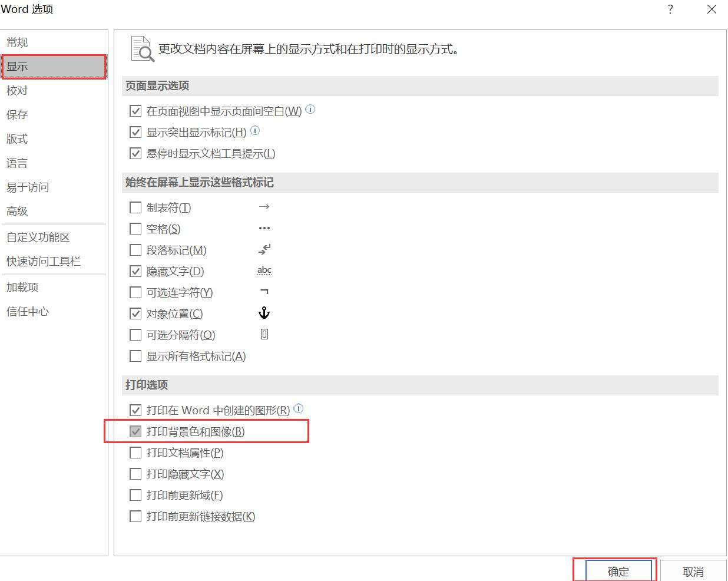Enable the 空格 formatting mark option
This screenshot has width=728, height=581.
[x=135, y=229]
